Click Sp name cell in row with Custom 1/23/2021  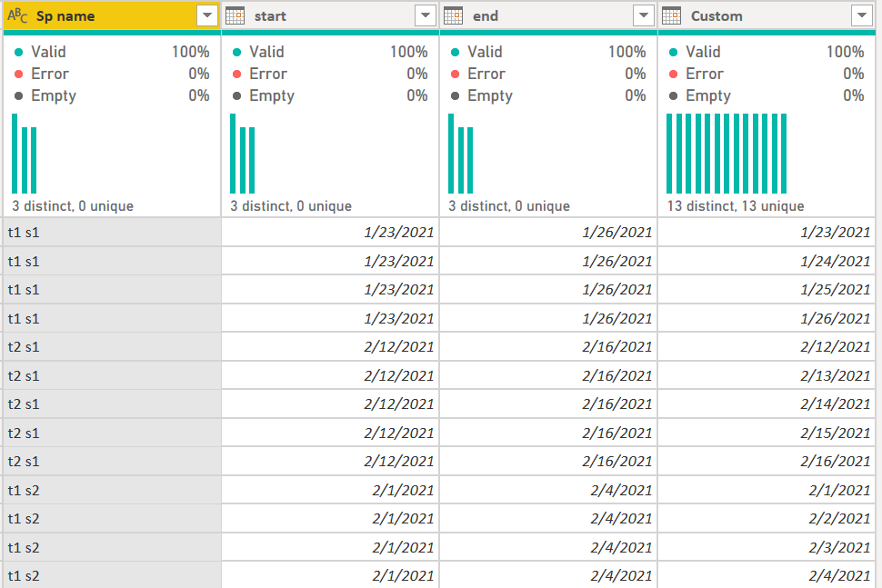[x=112, y=232]
